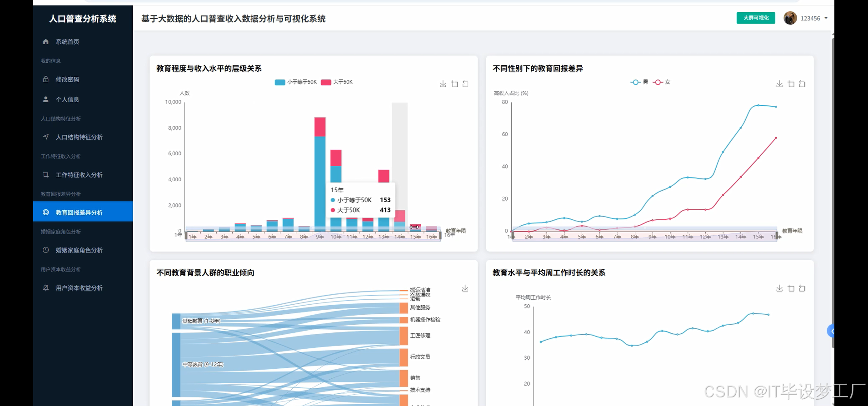Image resolution: width=868 pixels, height=406 pixels.
Task: Click chart title 不同性别下的教育回报差异
Action: (x=538, y=69)
